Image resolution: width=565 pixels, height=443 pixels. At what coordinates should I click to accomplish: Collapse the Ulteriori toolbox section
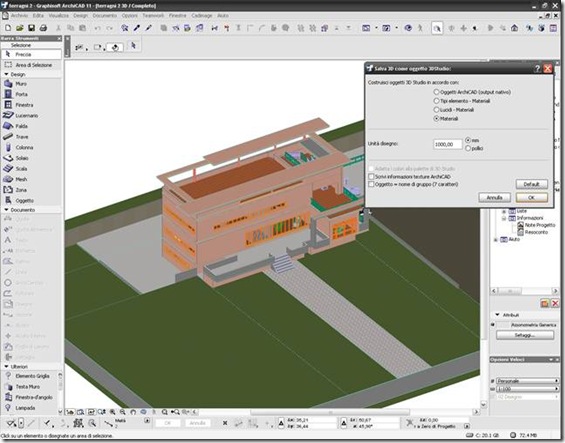[6, 366]
